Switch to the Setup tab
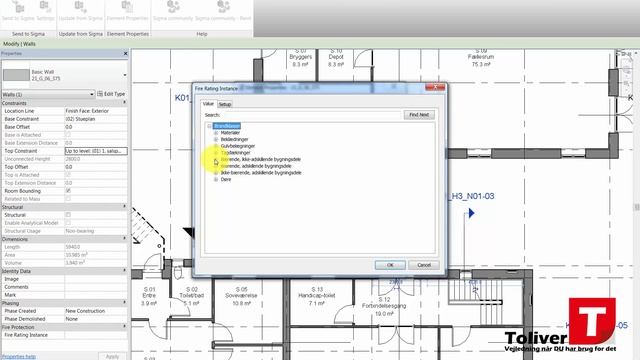Screen dimensions: 640x360 [225, 104]
